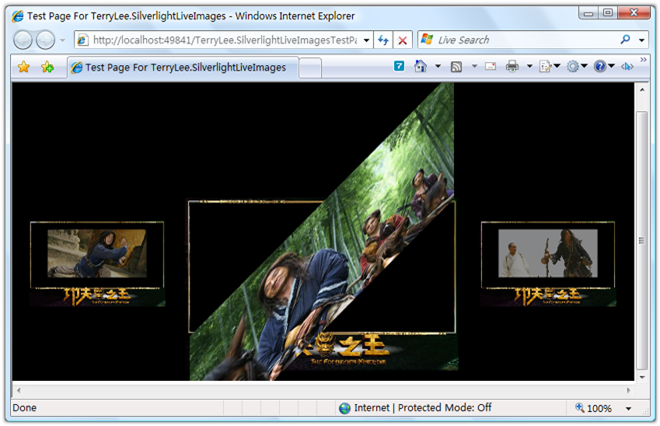Click the toolbar icon after the Help button
Screen dimensions: 660x426
coord(627,67)
